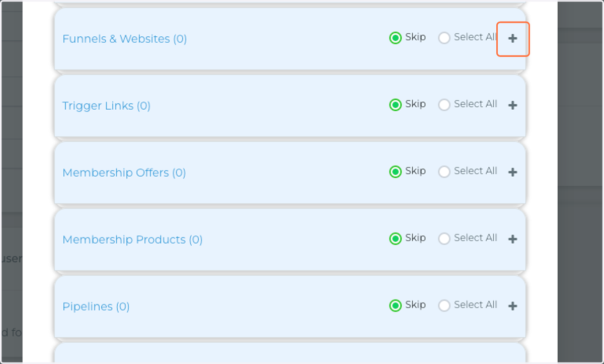The height and width of the screenshot is (364, 604).
Task: Expand the Membership Offers section plus icon
Action: (512, 173)
